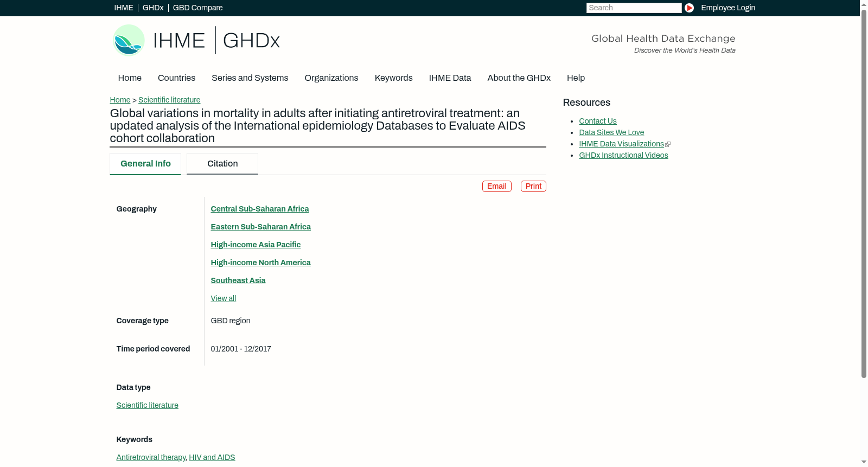868x467 pixels.
Task: Open GHDx link in the top bar
Action: pyautogui.click(x=153, y=8)
